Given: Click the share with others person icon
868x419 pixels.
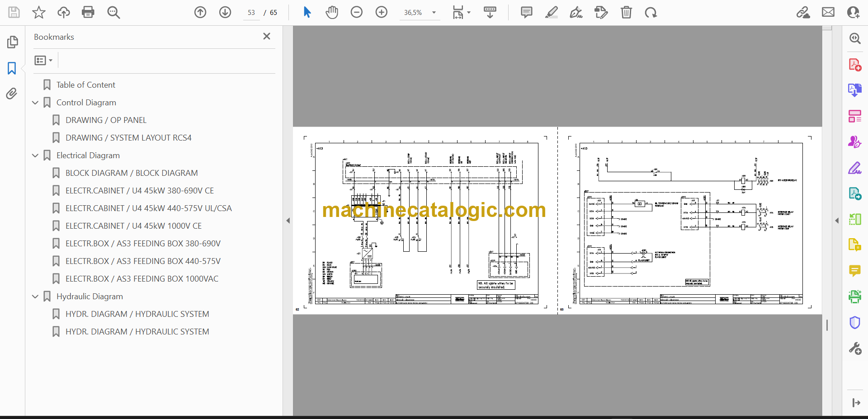Looking at the screenshot, I should (x=853, y=12).
